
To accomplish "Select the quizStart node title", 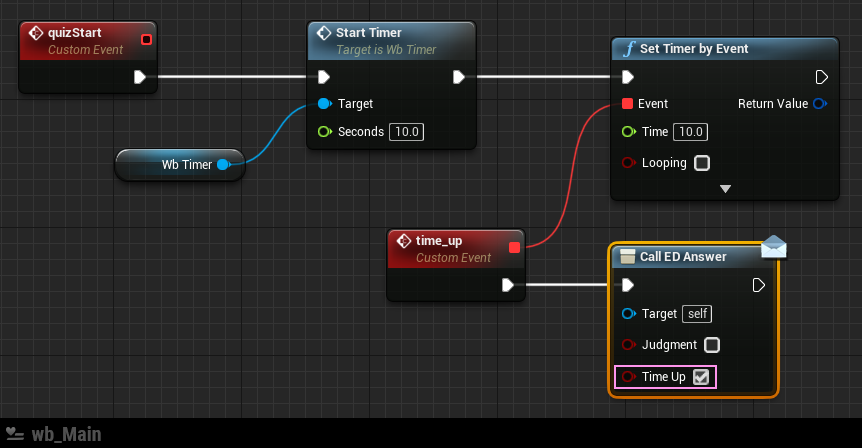I will [x=75, y=33].
